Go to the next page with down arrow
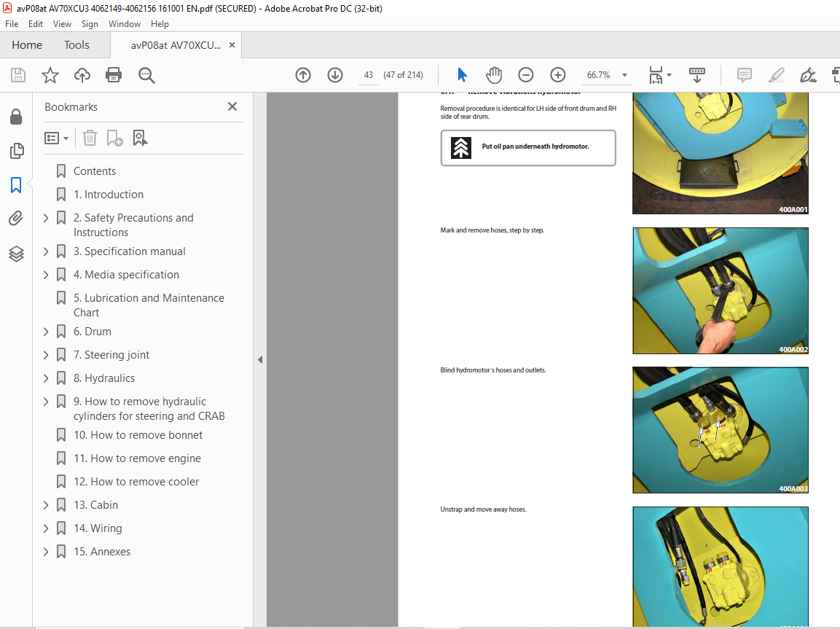 pos(335,75)
